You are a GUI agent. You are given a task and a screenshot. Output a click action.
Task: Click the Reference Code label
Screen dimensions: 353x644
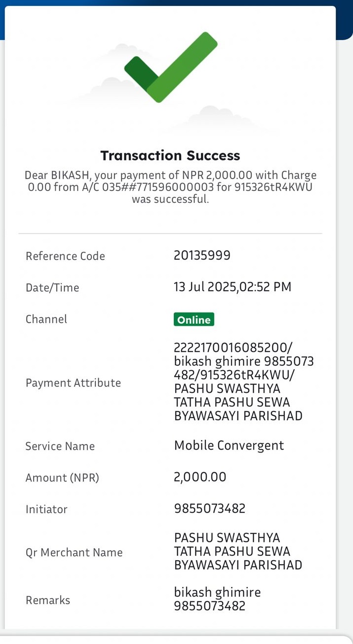[x=65, y=256]
